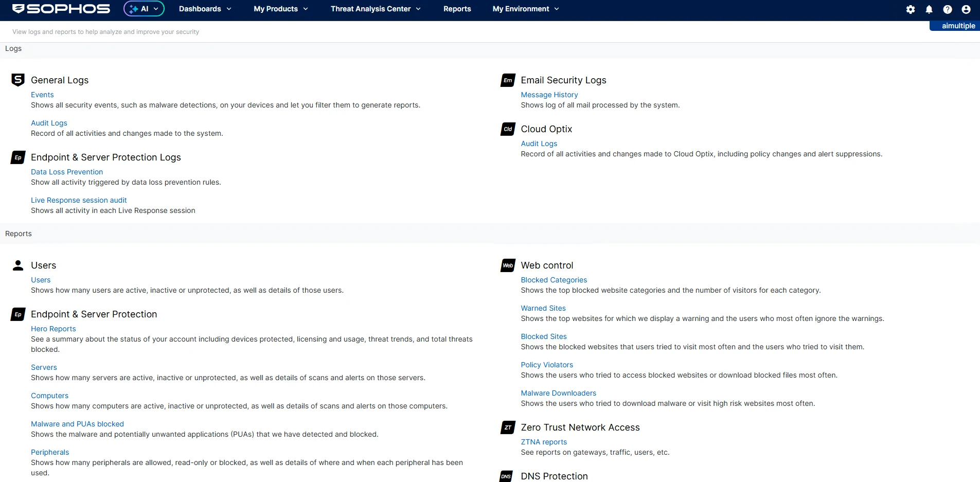Viewport: 980px width, 482px height.
Task: Click the Zero Trust Network Access icon
Action: pyautogui.click(x=508, y=427)
